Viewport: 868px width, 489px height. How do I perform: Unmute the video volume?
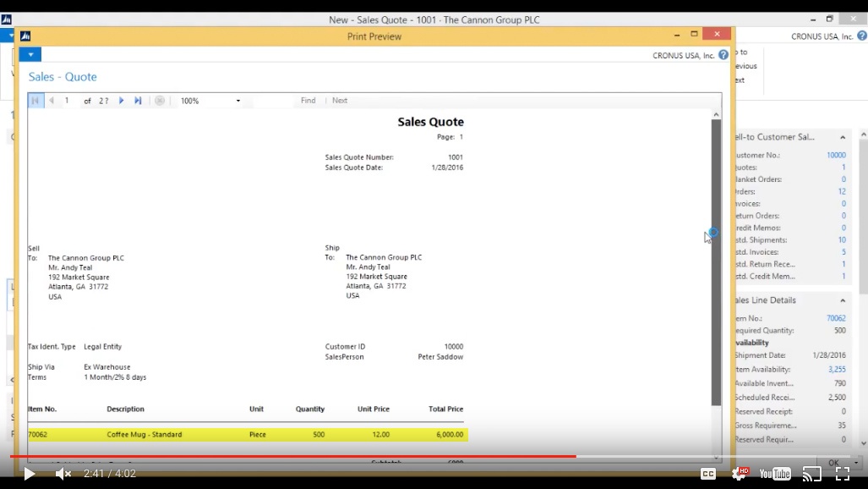point(63,474)
